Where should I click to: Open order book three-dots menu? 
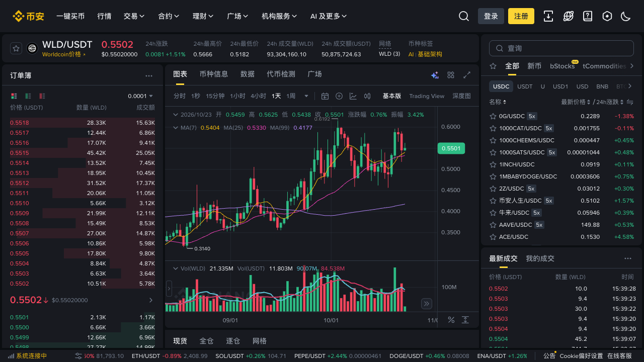[x=149, y=75]
